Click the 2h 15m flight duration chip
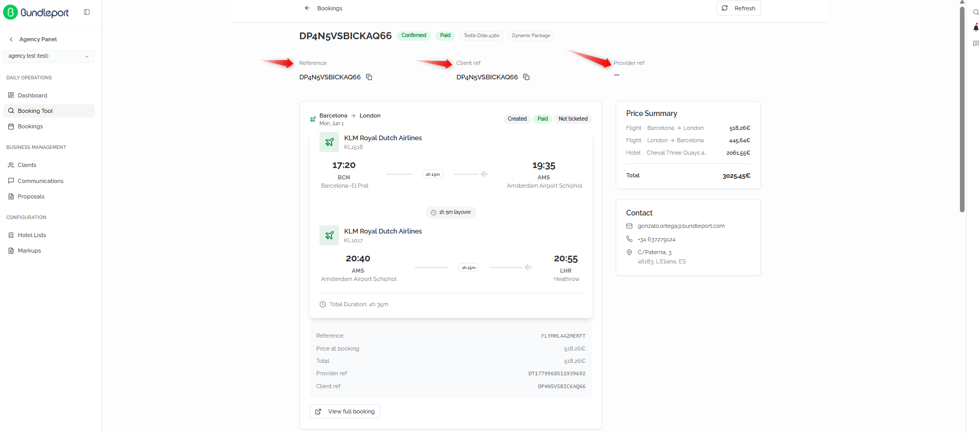Image resolution: width=980 pixels, height=433 pixels. coord(432,174)
